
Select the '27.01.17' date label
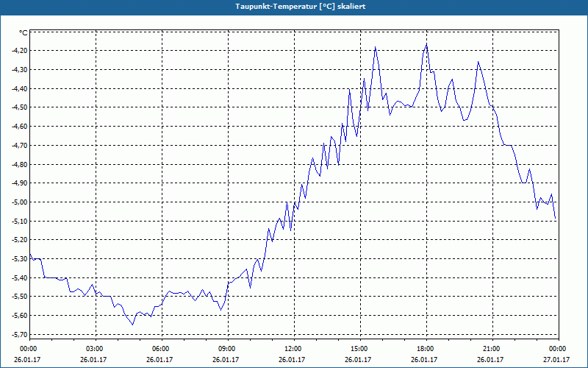click(557, 360)
